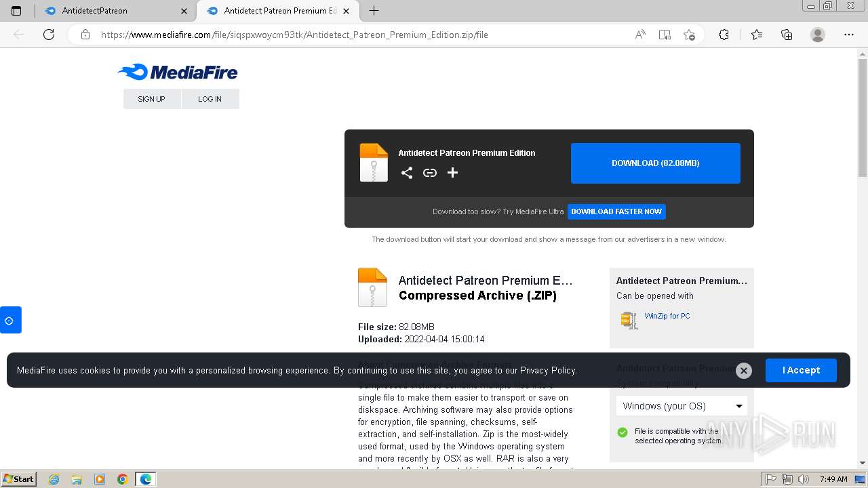Open File Explorer from taskbar
Viewport: 868px width, 488px height.
pyautogui.click(x=77, y=479)
